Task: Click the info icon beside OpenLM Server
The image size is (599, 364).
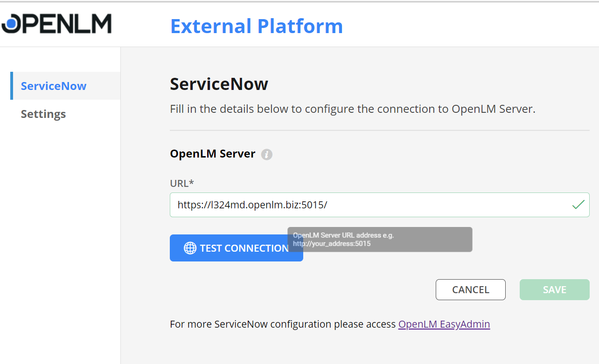Action: (266, 155)
